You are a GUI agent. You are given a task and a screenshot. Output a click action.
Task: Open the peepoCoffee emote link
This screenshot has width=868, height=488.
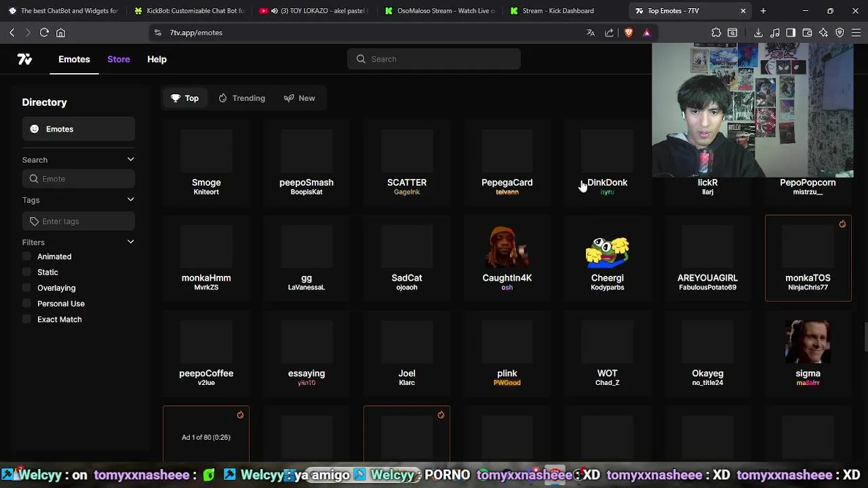point(206,373)
